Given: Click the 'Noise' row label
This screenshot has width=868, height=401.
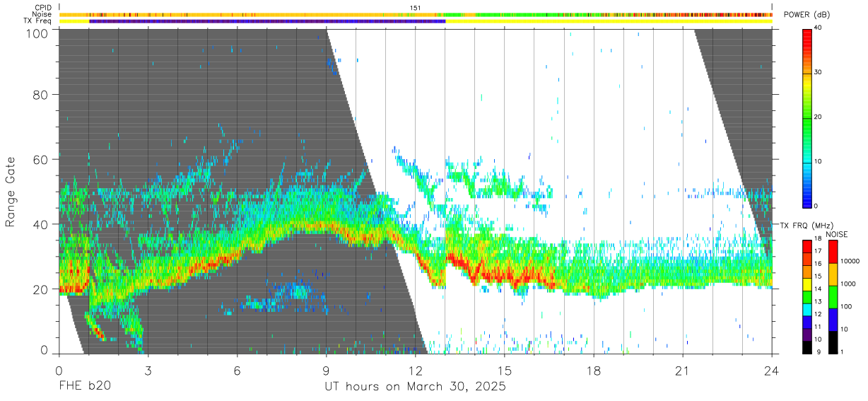Looking at the screenshot, I should pyautogui.click(x=42, y=14).
